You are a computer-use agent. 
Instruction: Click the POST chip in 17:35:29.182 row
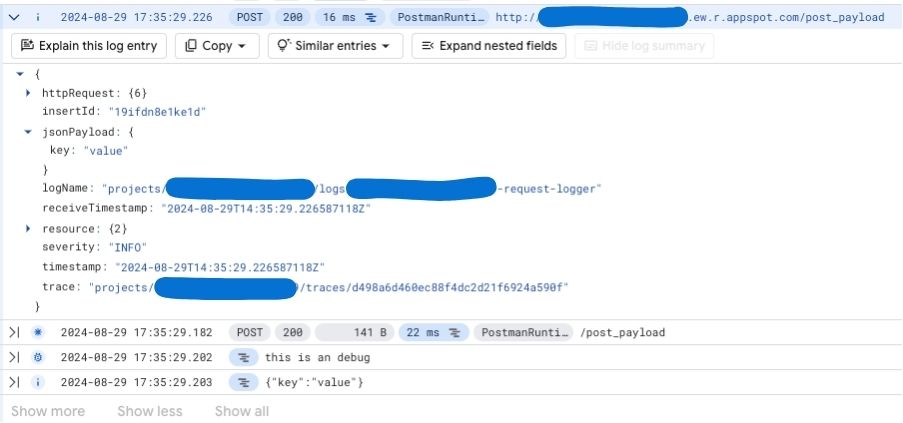point(250,332)
